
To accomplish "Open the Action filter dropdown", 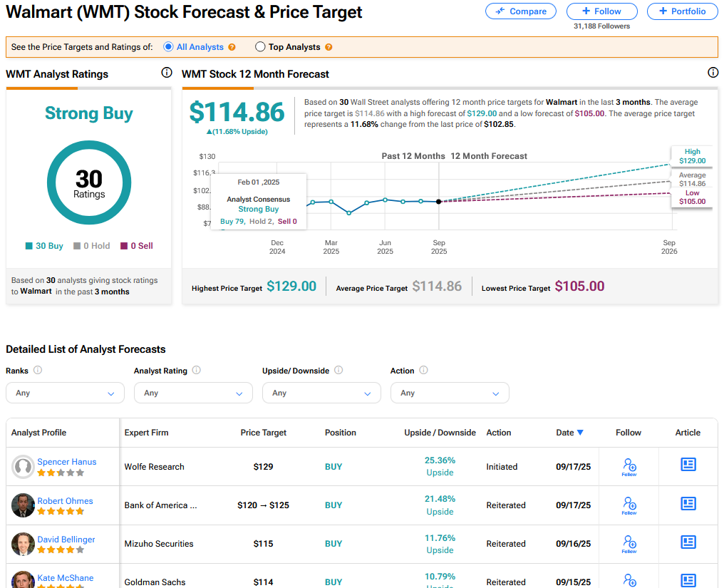I will 450,393.
